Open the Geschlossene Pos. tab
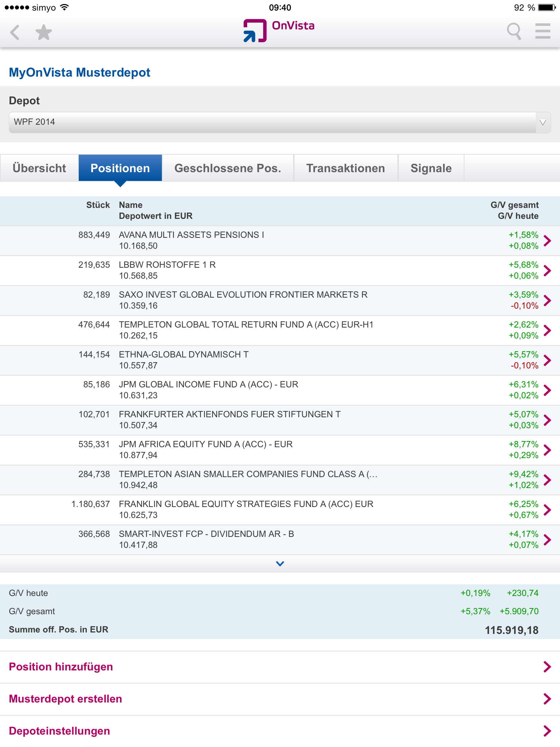This screenshot has height=747, width=560. 227,168
